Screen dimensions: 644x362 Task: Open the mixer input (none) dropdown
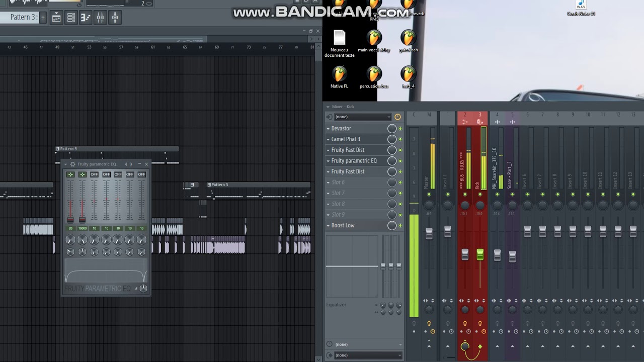(x=363, y=117)
